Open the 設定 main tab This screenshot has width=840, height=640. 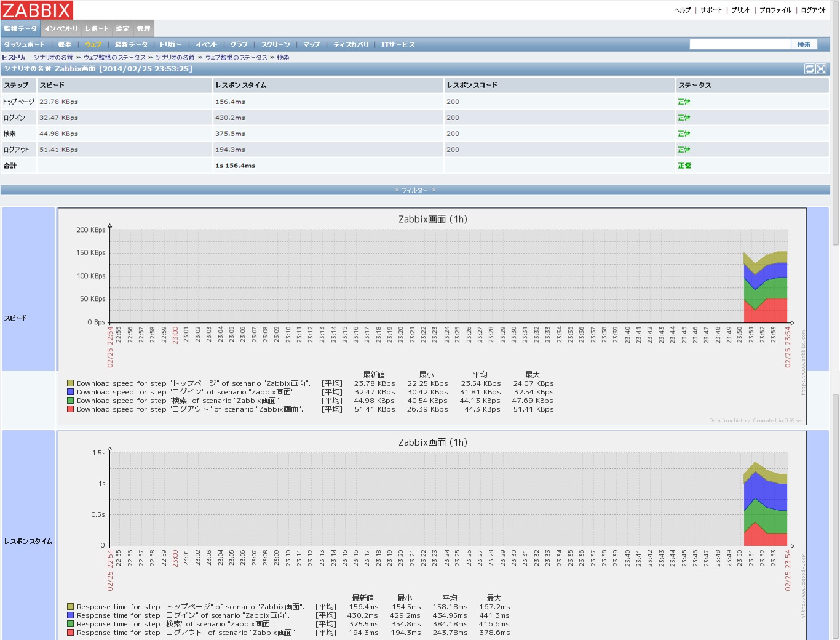(122, 28)
